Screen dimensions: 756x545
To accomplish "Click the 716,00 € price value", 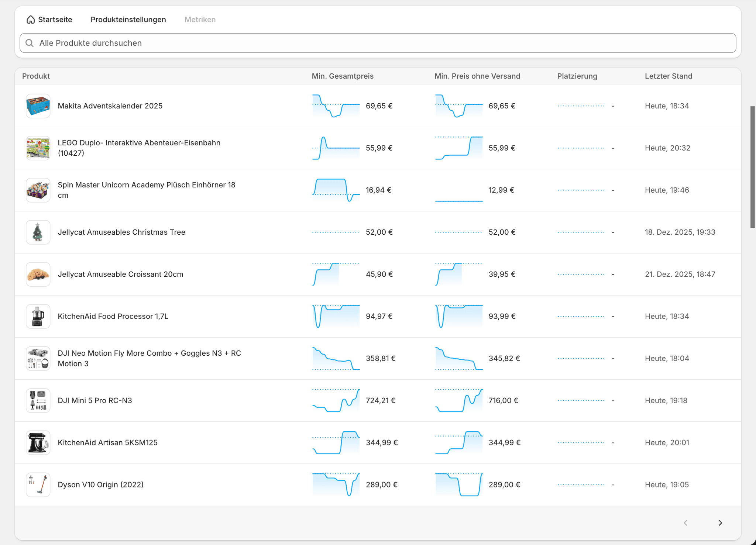I will [504, 400].
